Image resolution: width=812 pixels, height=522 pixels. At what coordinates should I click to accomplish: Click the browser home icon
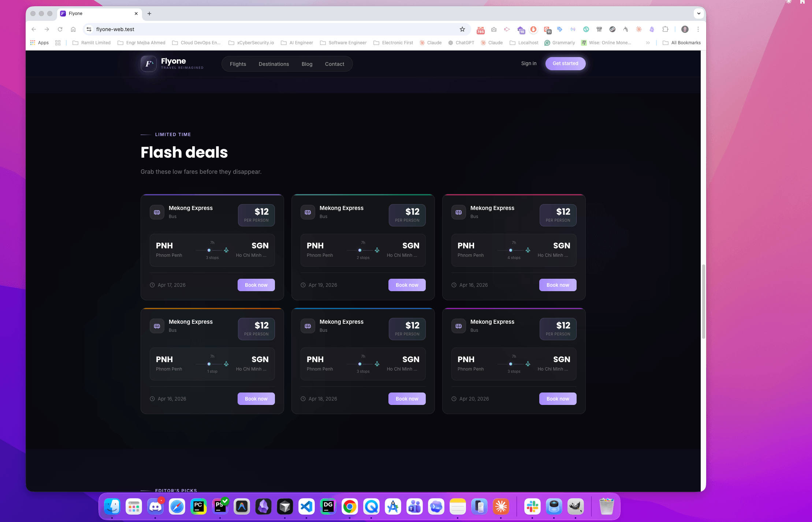(x=73, y=29)
